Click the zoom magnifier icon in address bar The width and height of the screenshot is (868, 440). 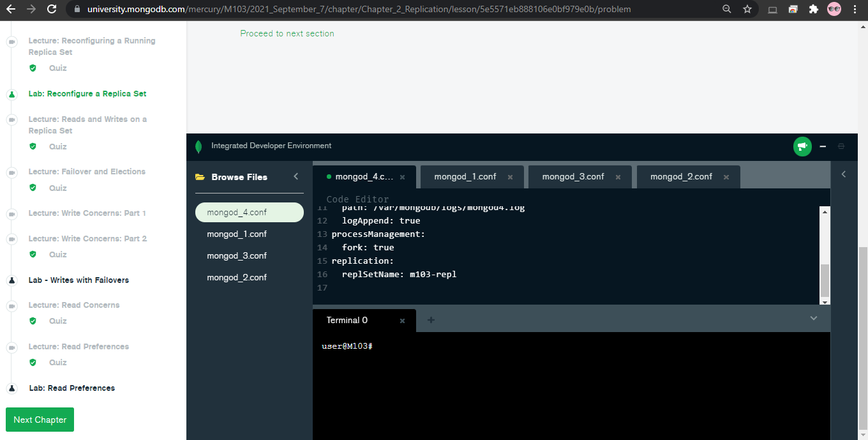[x=727, y=10]
